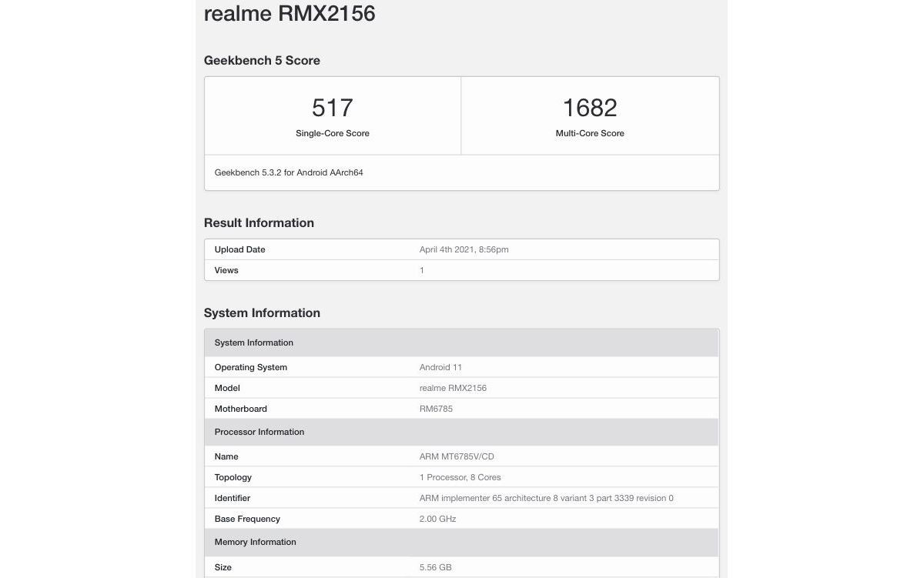Click the Topology 1 Processor 8 Cores row
The height and width of the screenshot is (578, 924).
click(x=462, y=477)
